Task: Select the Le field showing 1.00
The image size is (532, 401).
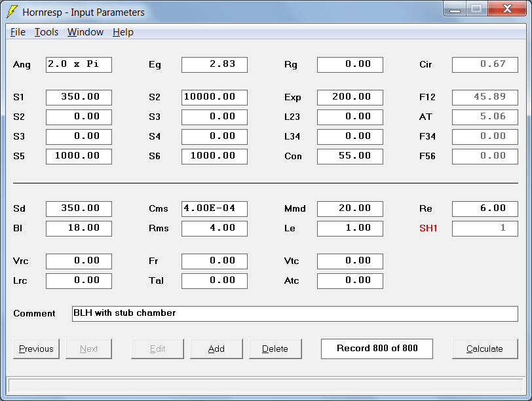Action: pyautogui.click(x=350, y=228)
